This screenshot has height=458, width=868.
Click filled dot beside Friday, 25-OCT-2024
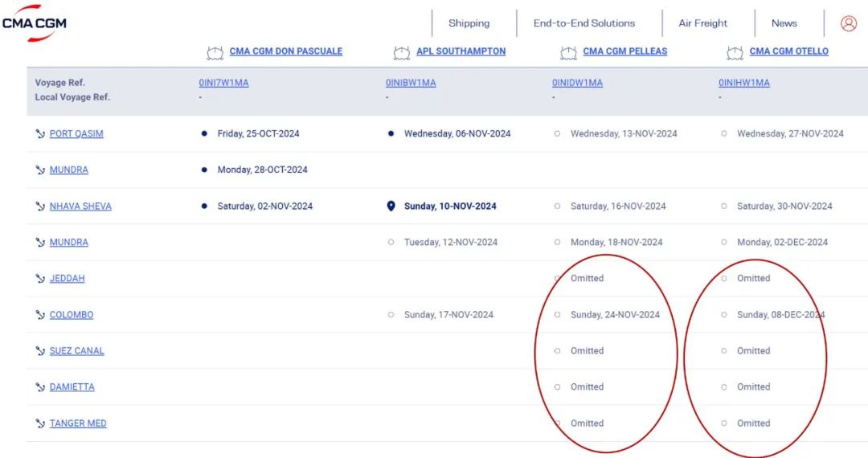204,133
